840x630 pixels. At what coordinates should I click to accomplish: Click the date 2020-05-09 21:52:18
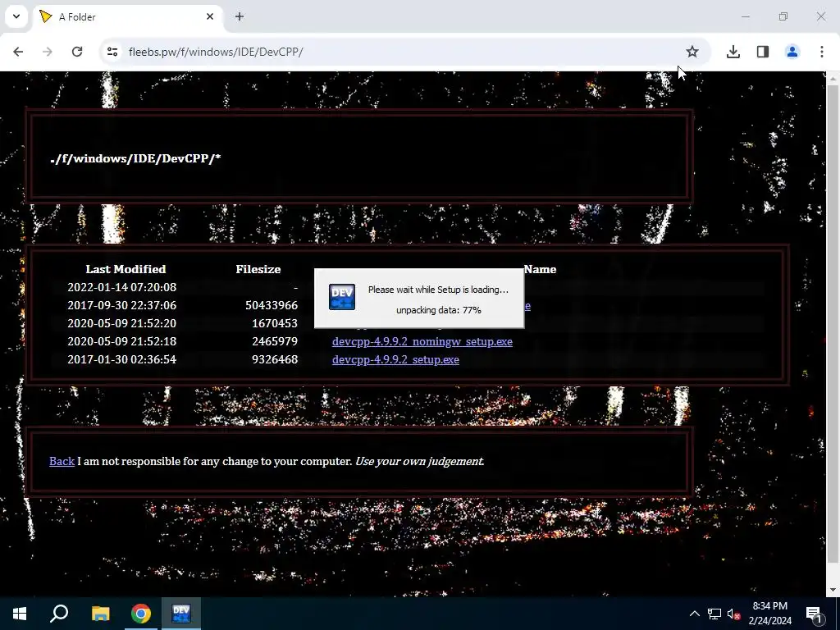[122, 341]
